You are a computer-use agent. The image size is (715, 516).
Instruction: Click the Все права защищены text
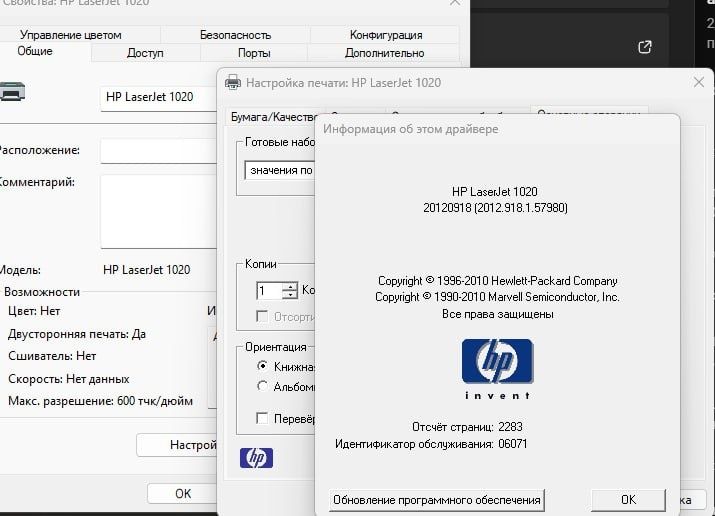point(497,314)
